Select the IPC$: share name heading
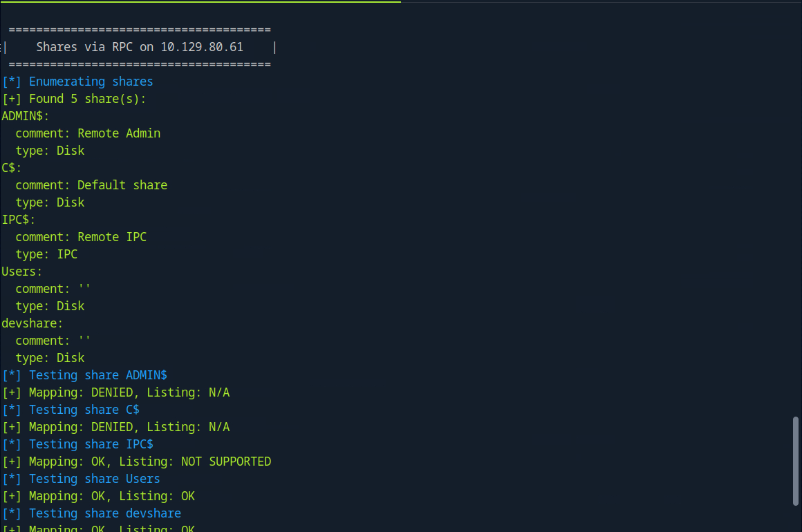This screenshot has width=802, height=532. pyautogui.click(x=19, y=220)
